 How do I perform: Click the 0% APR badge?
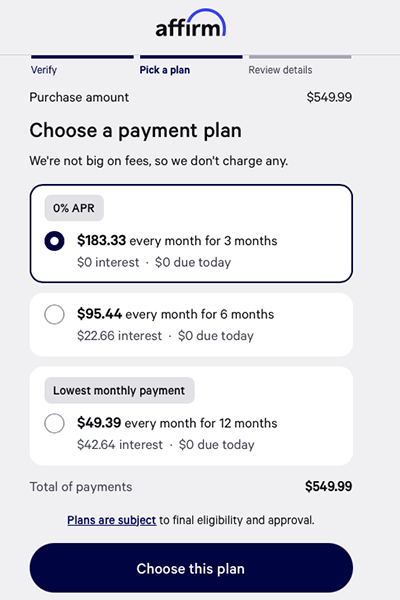coord(74,208)
